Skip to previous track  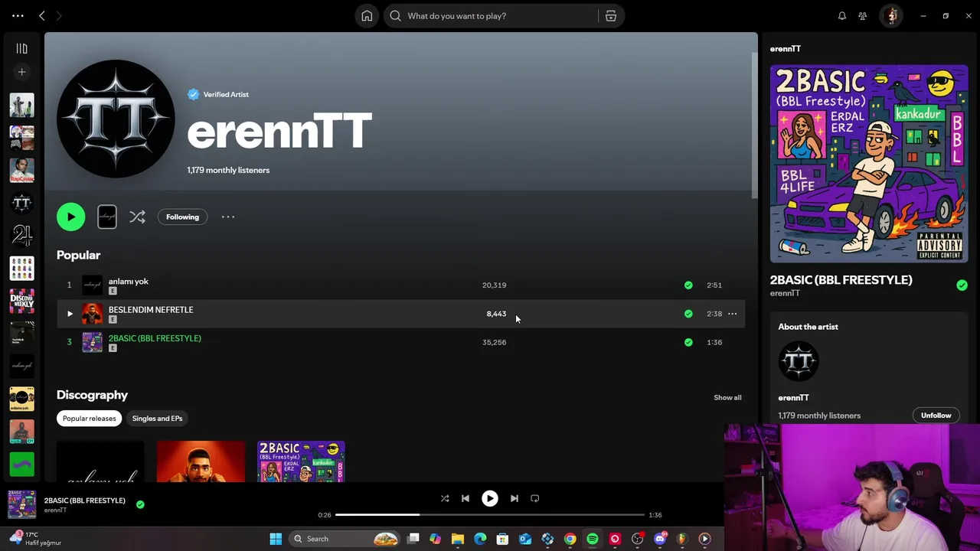[x=465, y=498]
